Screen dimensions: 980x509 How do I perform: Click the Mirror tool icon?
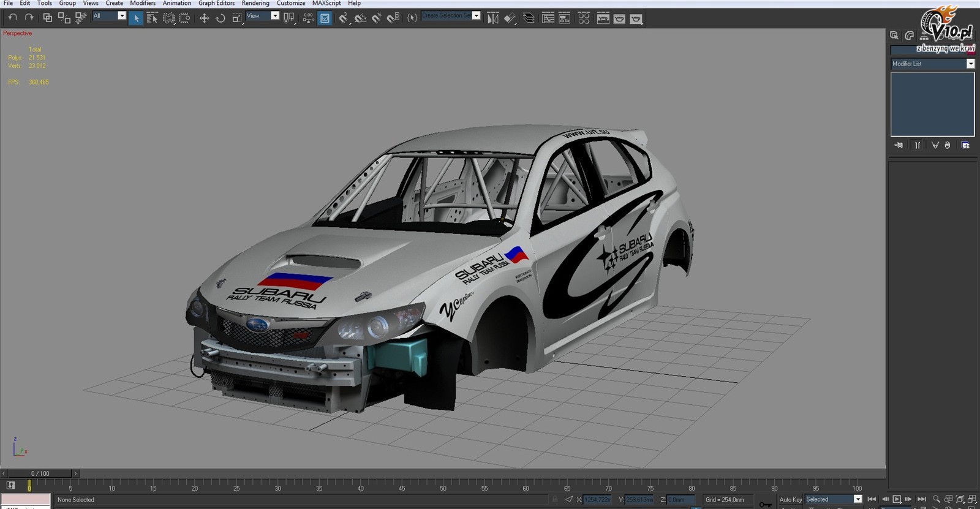492,18
